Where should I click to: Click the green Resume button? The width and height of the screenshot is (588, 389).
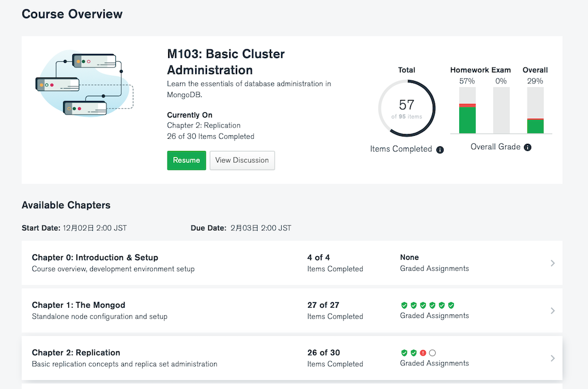click(186, 160)
